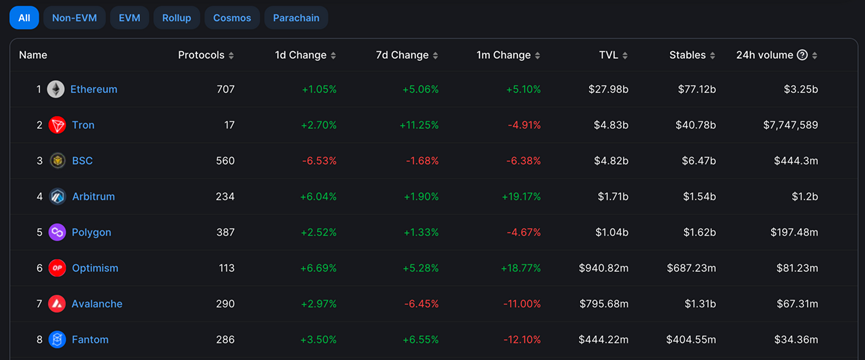Click the Tron chain logo icon

(57, 125)
